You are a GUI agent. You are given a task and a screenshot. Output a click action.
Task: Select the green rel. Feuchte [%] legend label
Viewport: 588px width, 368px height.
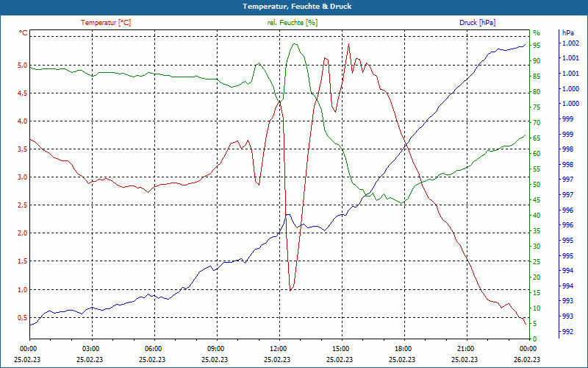(292, 23)
